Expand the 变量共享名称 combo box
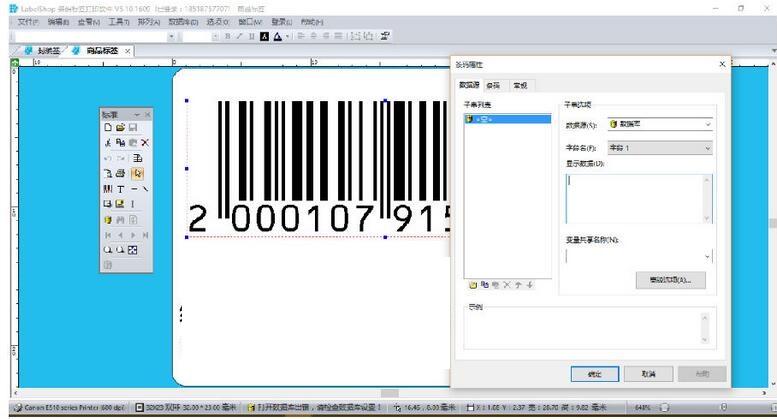Screen dimensions: 777x419 click(708, 256)
